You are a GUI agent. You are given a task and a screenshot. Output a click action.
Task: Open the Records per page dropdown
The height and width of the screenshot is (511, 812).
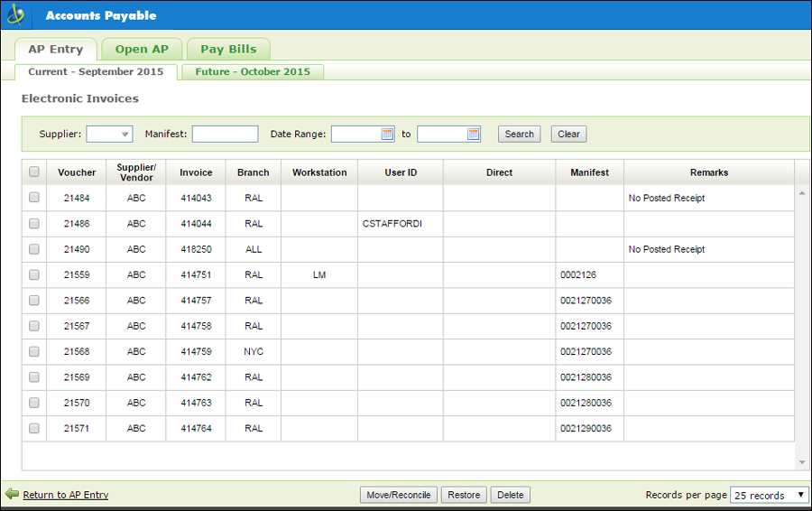770,495
